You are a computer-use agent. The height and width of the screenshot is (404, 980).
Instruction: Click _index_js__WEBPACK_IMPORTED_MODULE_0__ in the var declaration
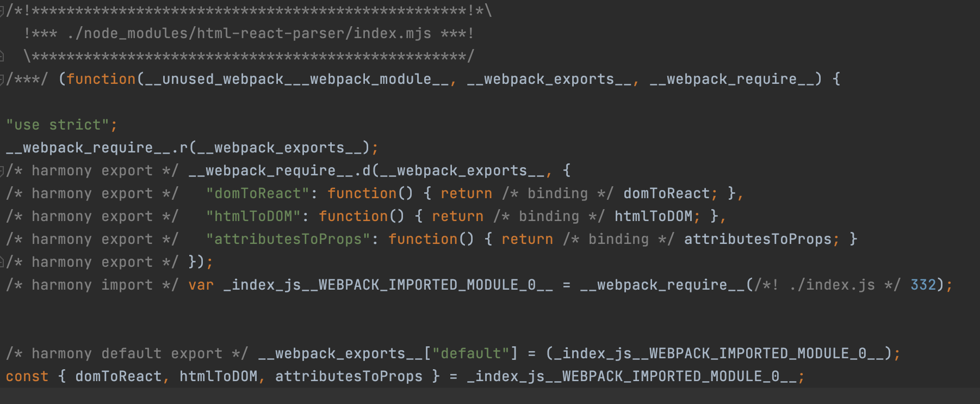coord(388,285)
